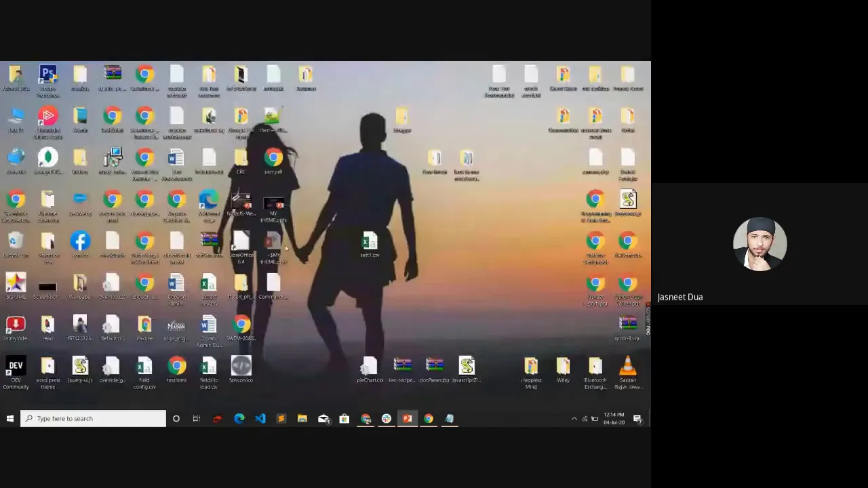The height and width of the screenshot is (488, 868).
Task: Open the word press theme folder
Action: click(x=47, y=373)
